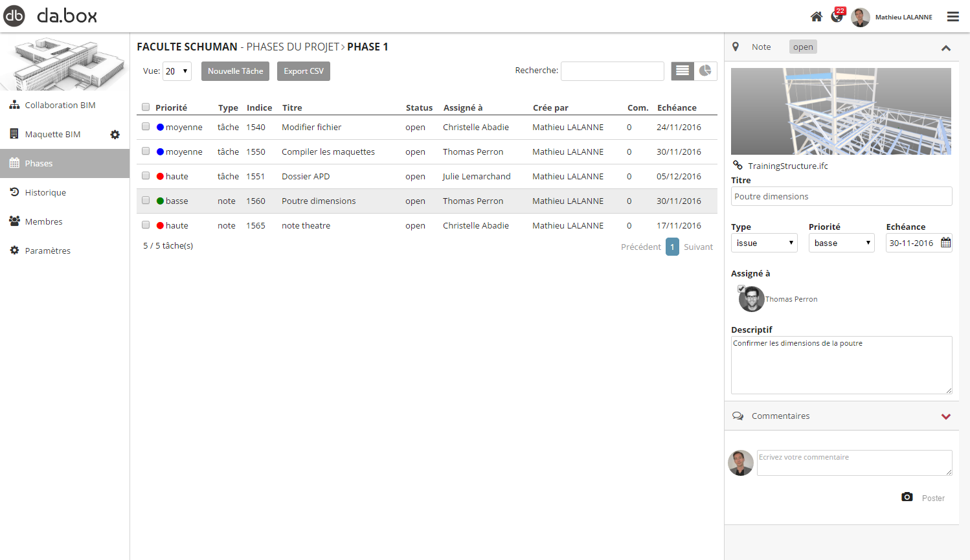
Task: Open notifications with red 22 badge
Action: [837, 16]
